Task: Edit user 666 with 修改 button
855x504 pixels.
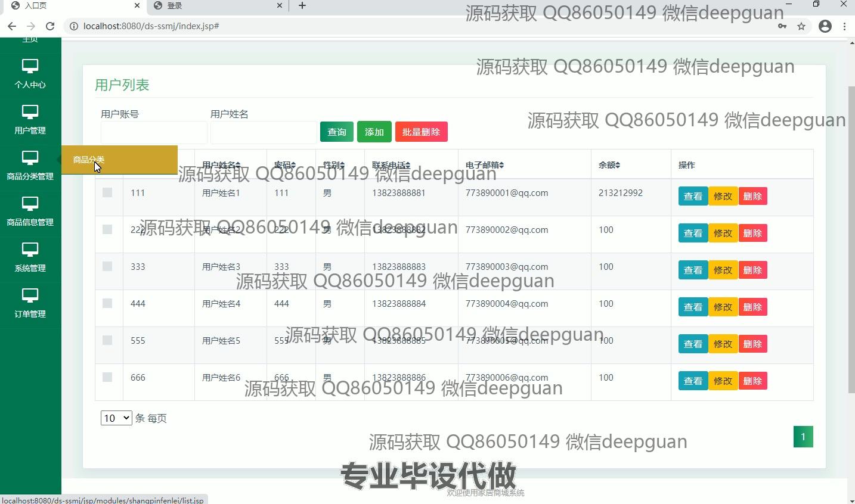Action: (723, 381)
